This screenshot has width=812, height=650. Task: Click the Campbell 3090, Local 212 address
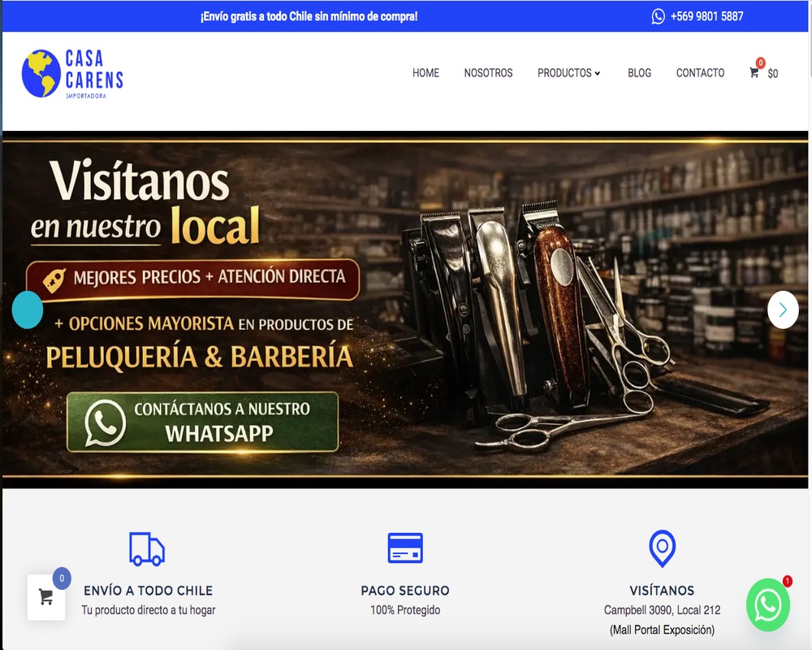tap(662, 610)
